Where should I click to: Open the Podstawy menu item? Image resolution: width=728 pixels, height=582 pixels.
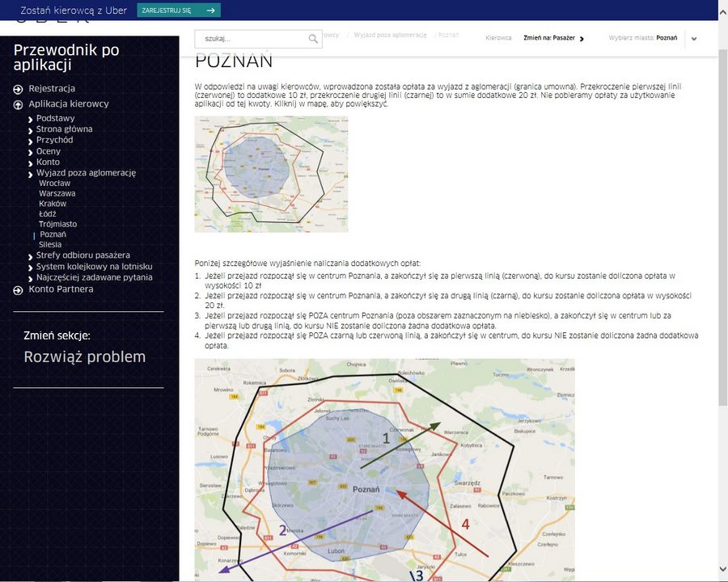tap(55, 118)
